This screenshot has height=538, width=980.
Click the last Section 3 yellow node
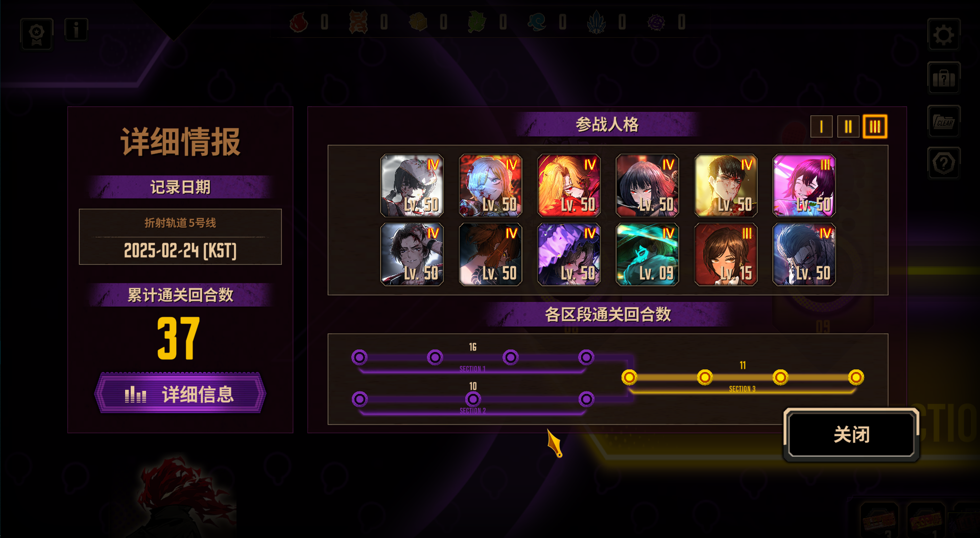[x=856, y=377]
